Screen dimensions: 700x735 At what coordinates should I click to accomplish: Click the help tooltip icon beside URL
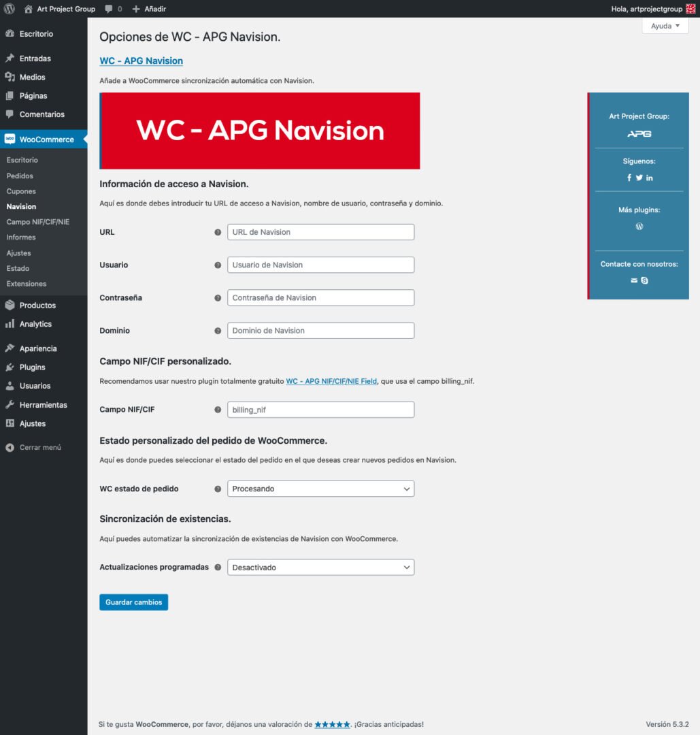click(218, 232)
